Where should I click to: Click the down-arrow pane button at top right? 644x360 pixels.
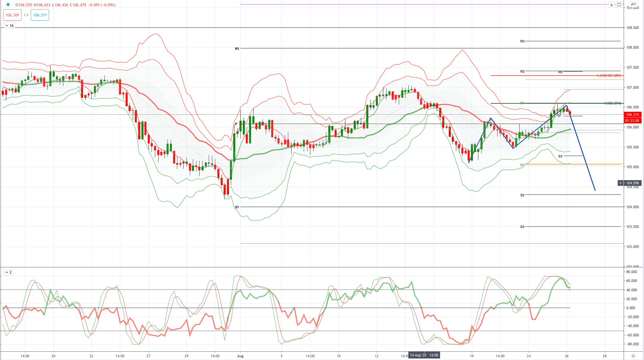click(612, 4)
